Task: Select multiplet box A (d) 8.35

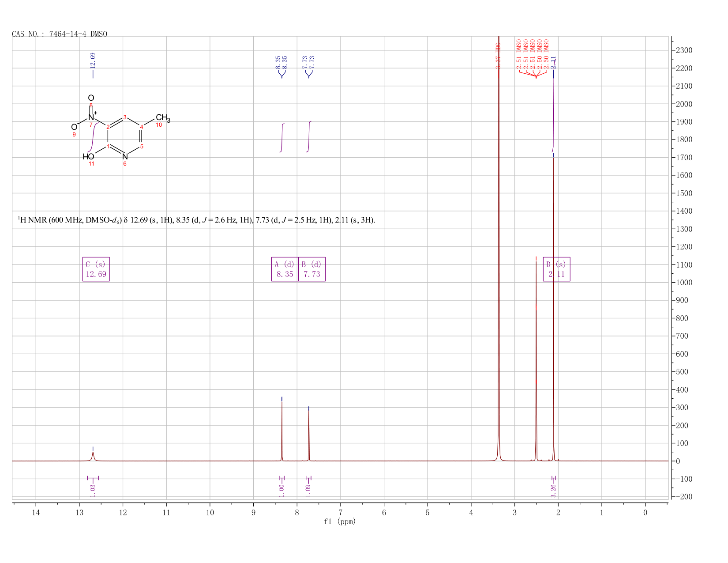Action: click(285, 269)
